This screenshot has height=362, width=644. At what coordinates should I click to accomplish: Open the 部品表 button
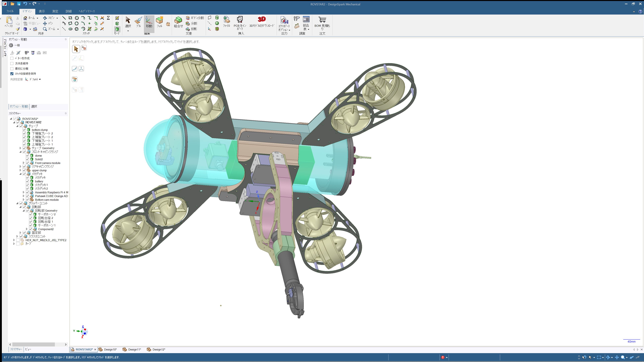306,24
